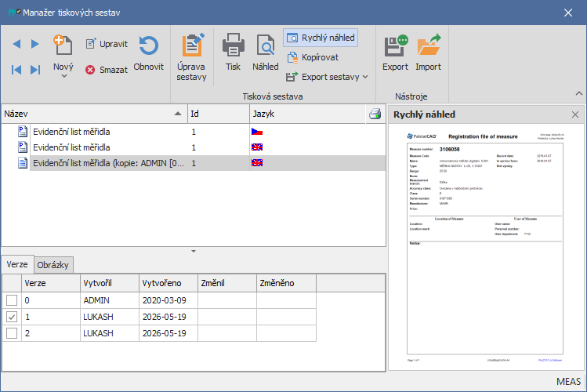Jump to last record arrow
Image resolution: width=587 pixels, height=392 pixels.
click(35, 70)
